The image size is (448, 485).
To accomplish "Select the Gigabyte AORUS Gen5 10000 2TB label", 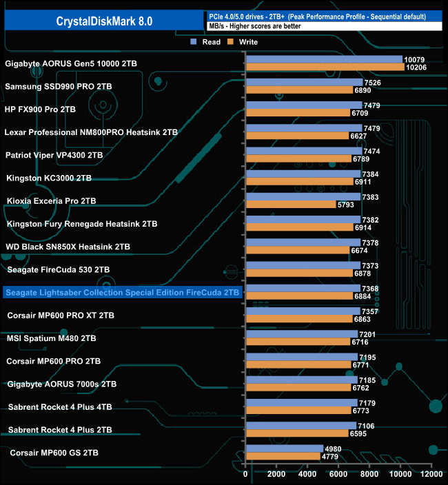I will click(71, 63).
